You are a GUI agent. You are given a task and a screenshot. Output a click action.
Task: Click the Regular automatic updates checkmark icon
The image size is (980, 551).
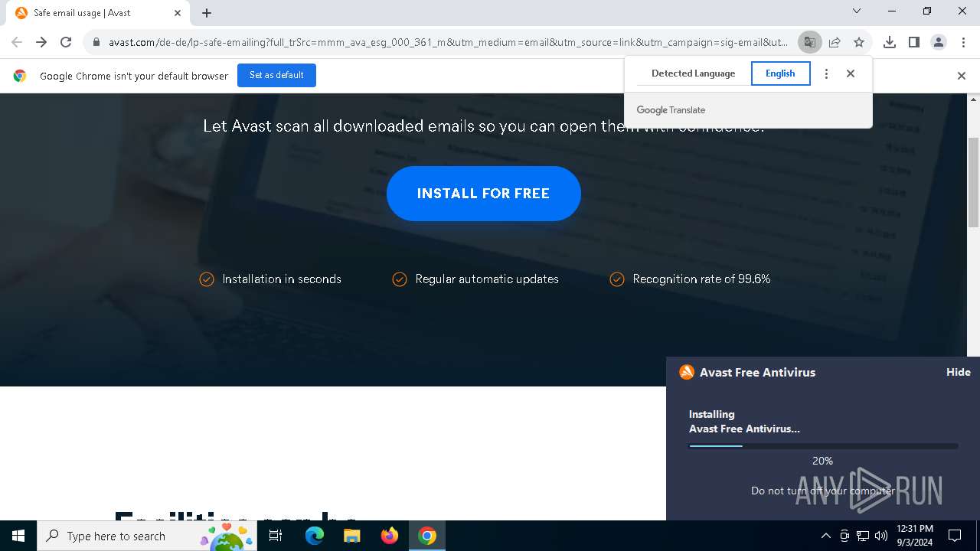(400, 279)
